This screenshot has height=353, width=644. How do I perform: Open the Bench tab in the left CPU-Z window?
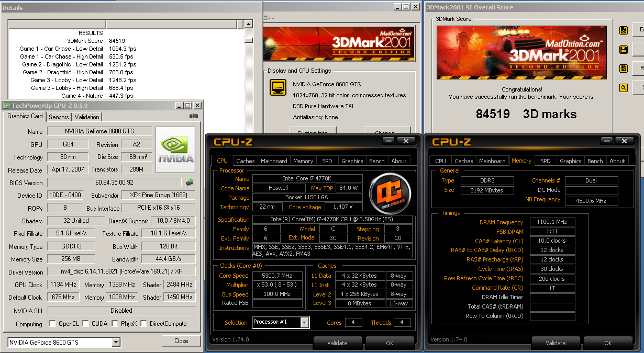point(377,161)
